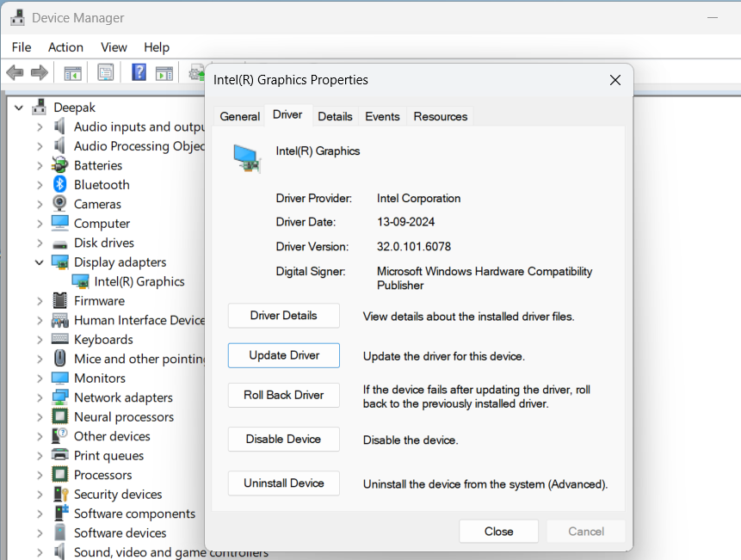
Task: Click the blue Help toolbar icon
Action: coord(138,72)
